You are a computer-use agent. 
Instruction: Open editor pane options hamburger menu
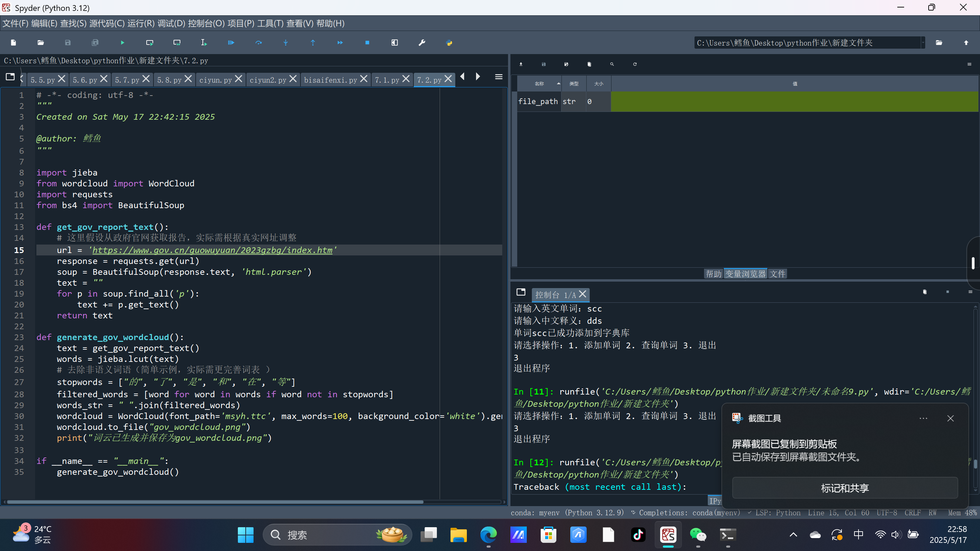pos(499,77)
